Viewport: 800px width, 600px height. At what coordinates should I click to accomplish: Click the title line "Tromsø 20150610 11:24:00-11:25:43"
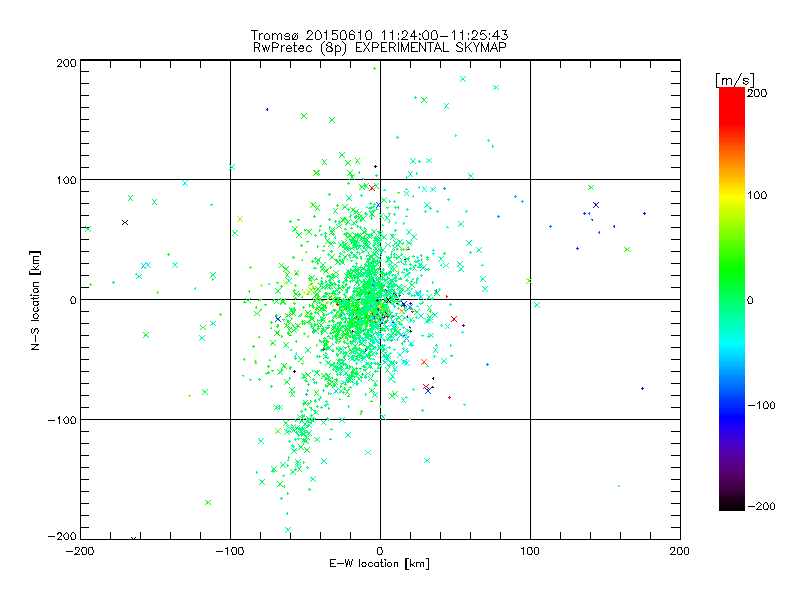click(x=379, y=35)
